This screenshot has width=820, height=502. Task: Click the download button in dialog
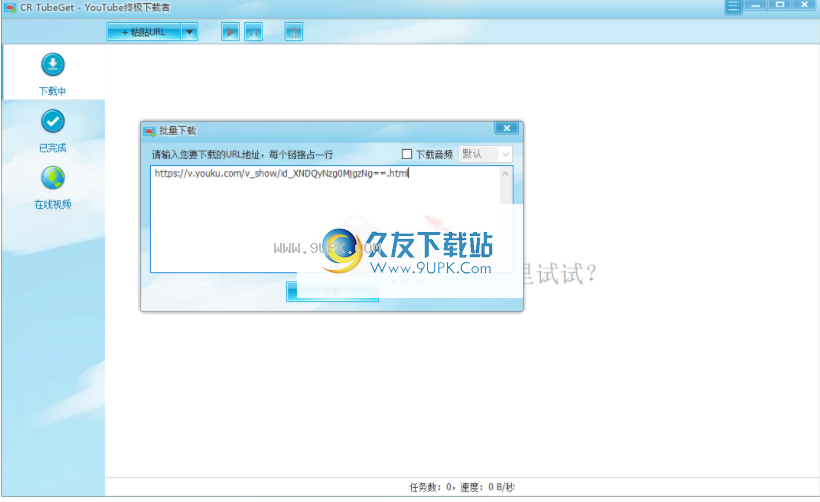pyautogui.click(x=332, y=291)
